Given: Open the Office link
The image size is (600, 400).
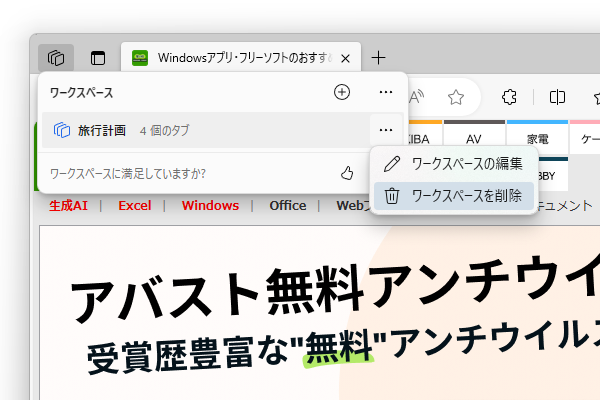Looking at the screenshot, I should tap(288, 206).
